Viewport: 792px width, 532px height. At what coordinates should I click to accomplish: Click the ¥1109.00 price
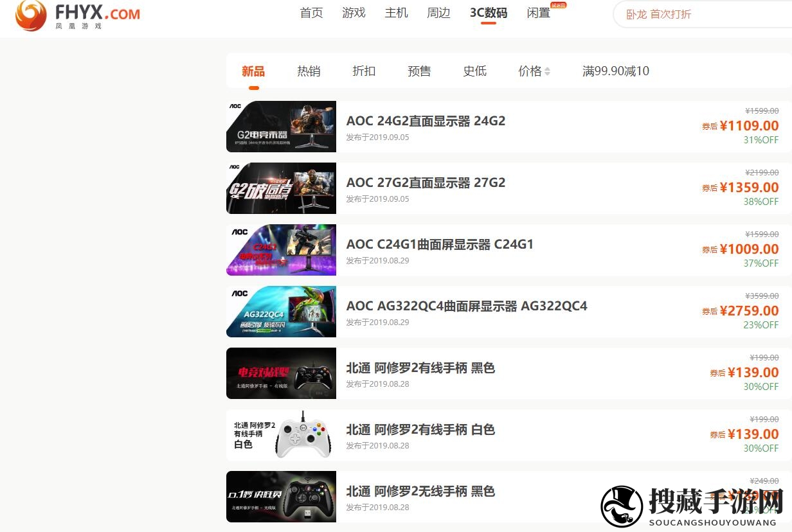pos(749,126)
